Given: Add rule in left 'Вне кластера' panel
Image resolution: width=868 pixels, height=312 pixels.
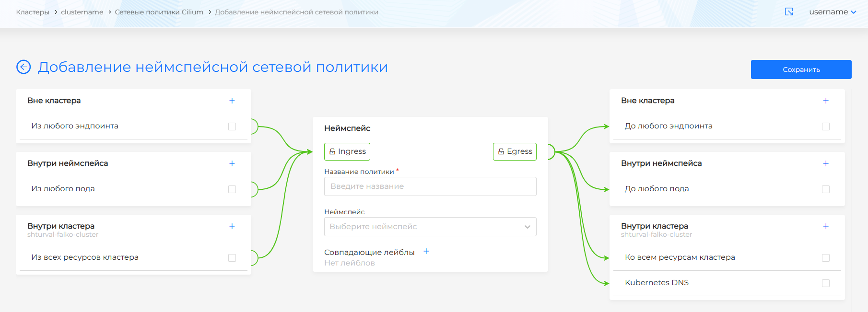Looking at the screenshot, I should pos(232,101).
